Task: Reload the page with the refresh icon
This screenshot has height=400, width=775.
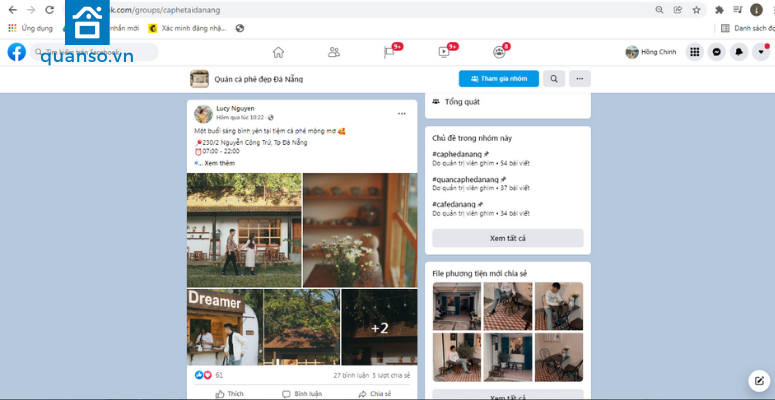Action: click(x=49, y=10)
